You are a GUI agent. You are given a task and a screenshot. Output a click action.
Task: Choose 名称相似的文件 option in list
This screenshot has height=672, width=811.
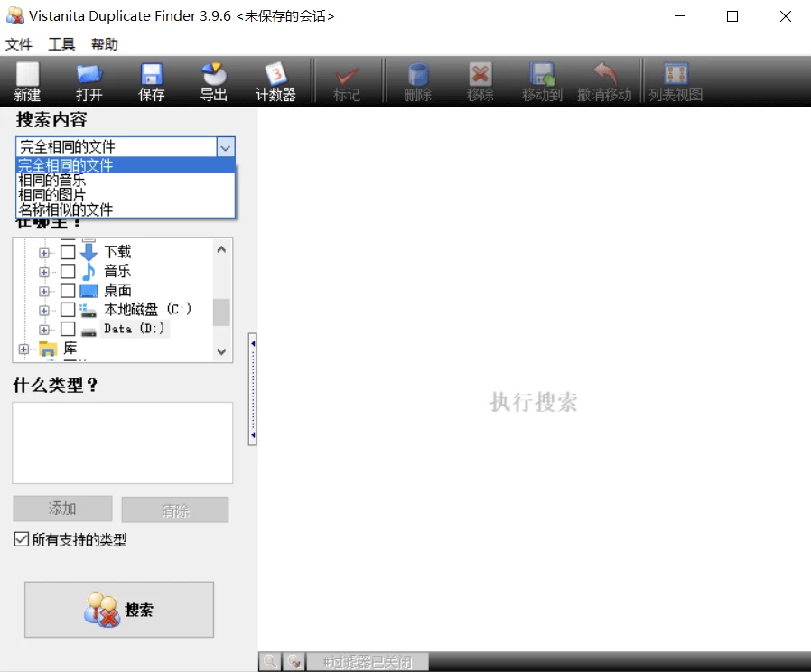(x=66, y=210)
